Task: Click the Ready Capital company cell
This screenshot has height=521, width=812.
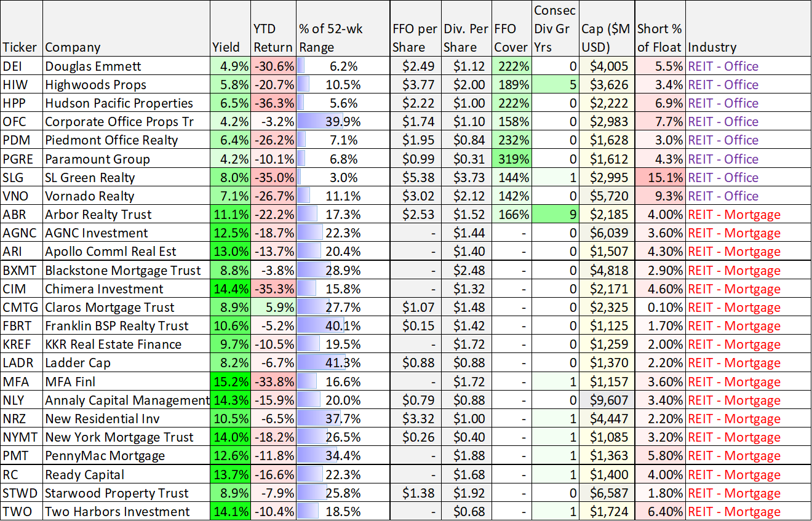Action: click(x=126, y=475)
